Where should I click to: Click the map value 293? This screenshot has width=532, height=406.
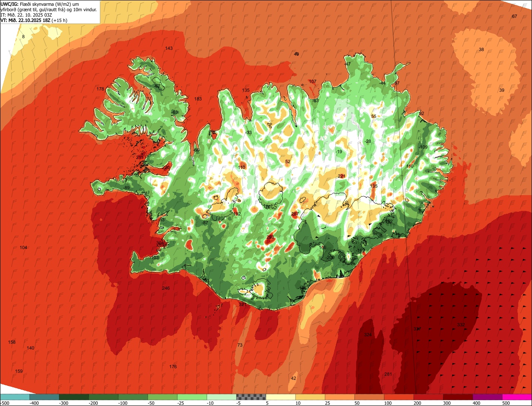point(270,237)
